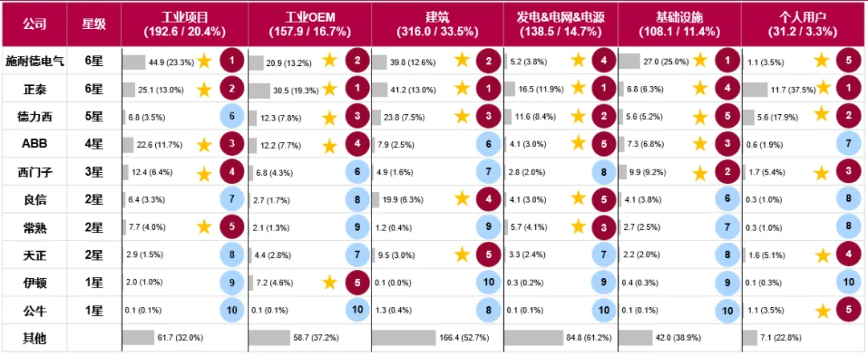This screenshot has width=868, height=356.
Task: Click the ABB company name
Action: point(34,145)
